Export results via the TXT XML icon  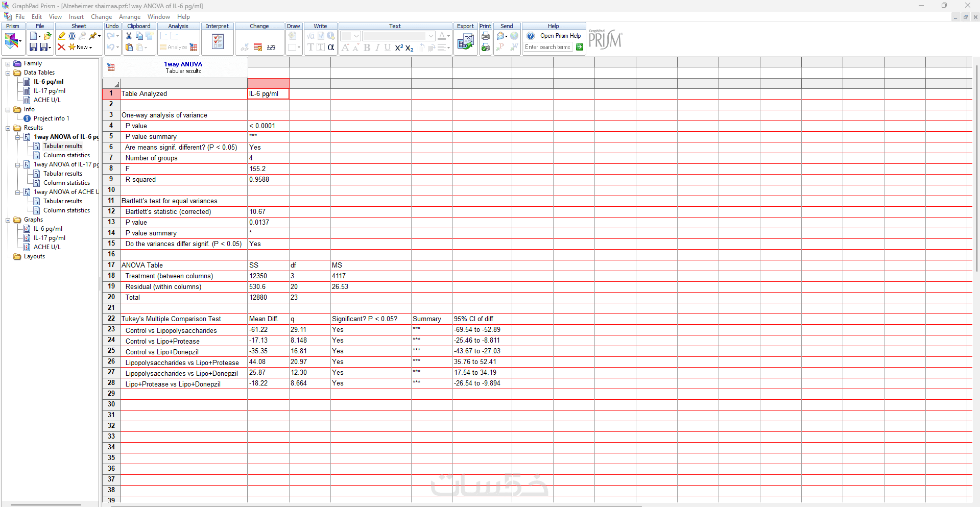(x=465, y=42)
